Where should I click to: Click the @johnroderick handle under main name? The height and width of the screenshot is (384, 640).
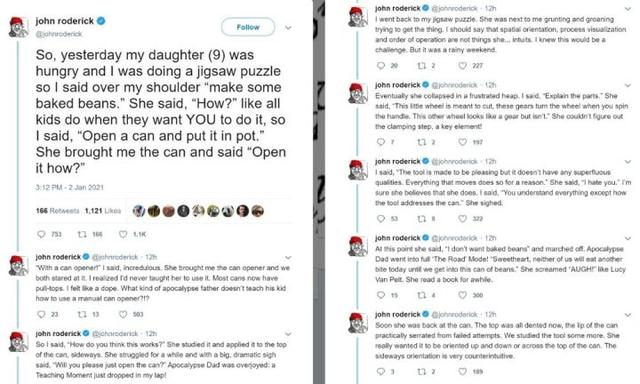point(59,34)
